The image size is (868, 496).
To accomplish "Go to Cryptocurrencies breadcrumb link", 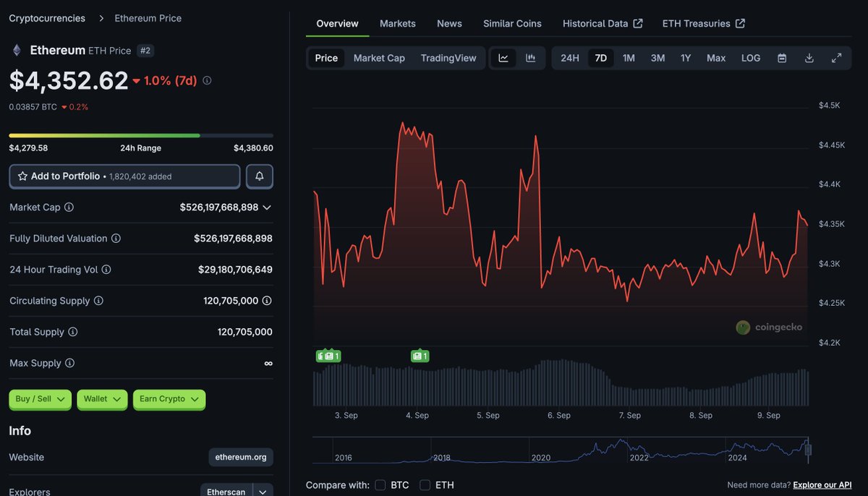I will pyautogui.click(x=47, y=18).
